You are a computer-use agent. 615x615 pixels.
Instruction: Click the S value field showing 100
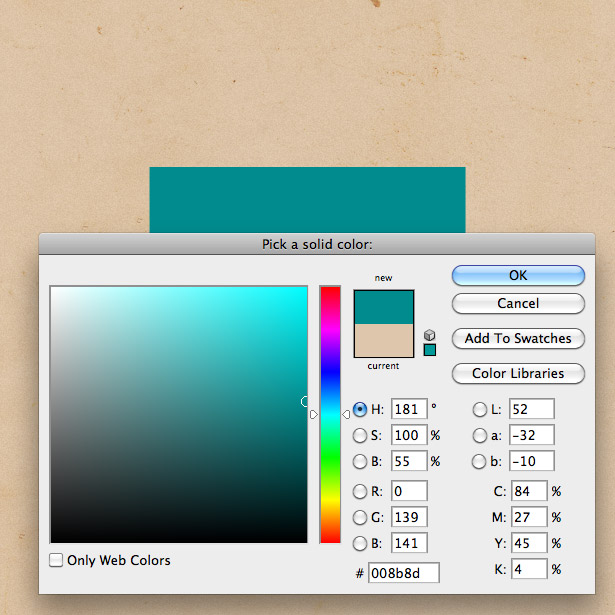pos(409,435)
